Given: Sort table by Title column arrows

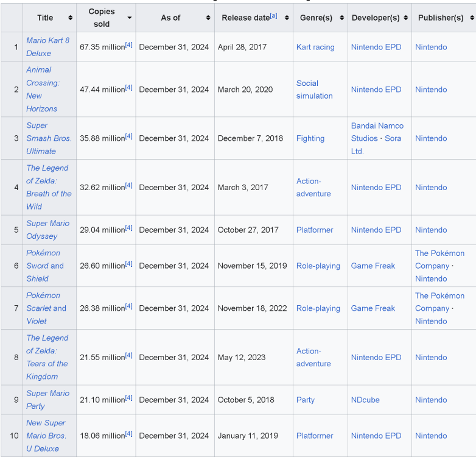Looking at the screenshot, I should (71, 18).
